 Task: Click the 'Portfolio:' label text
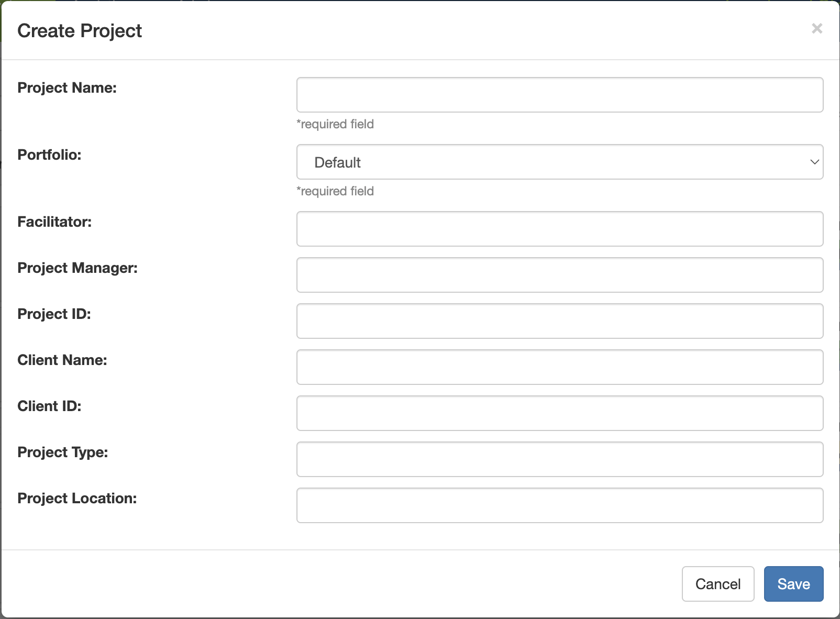point(49,154)
